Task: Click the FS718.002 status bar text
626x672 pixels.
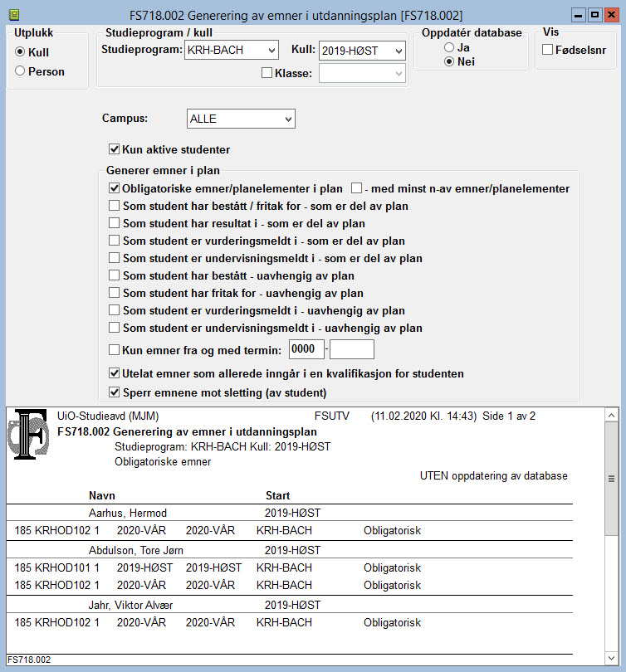Action: pos(29,660)
